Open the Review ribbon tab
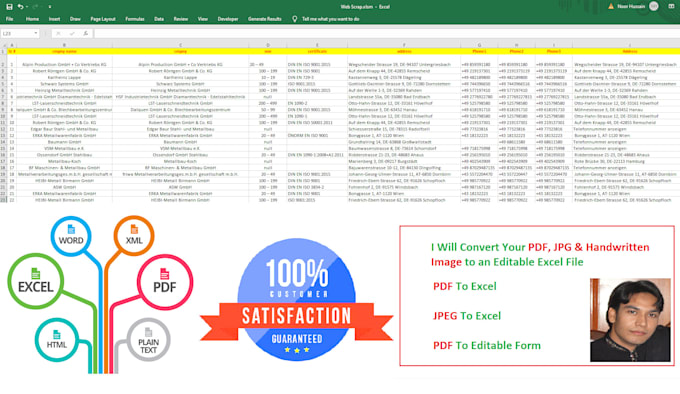The width and height of the screenshot is (680, 394). tap(181, 19)
